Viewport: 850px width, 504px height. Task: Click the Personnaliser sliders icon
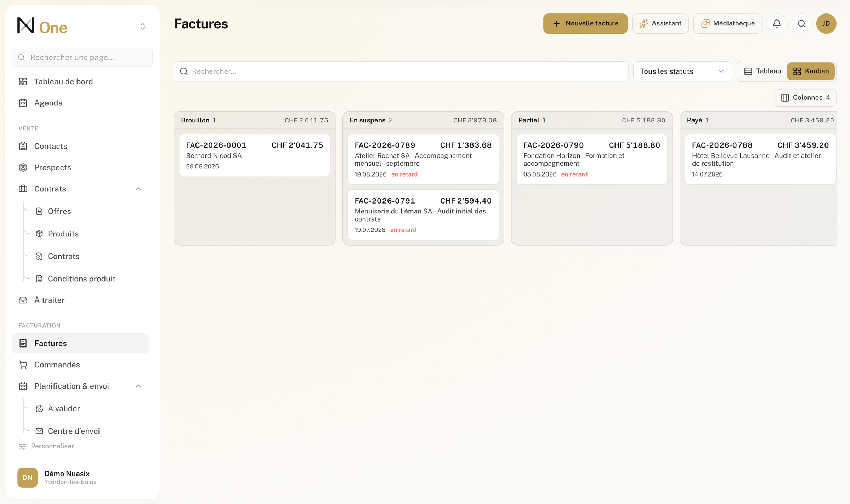(x=23, y=446)
